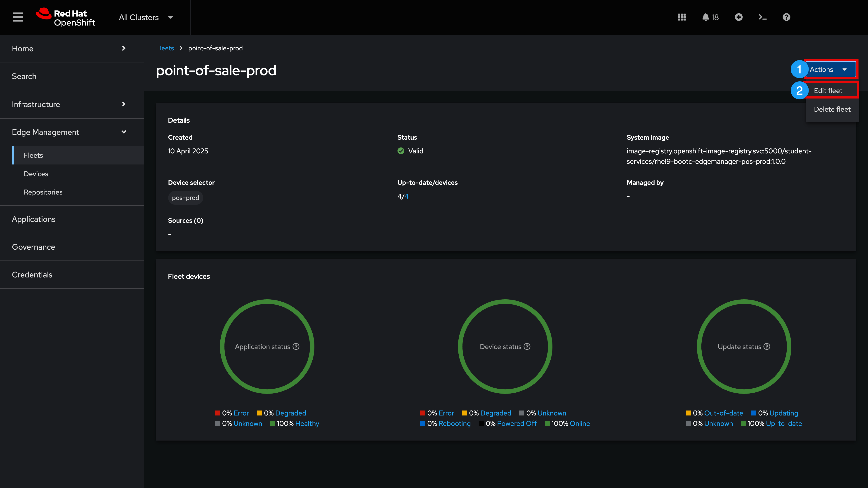
Task: Click Device status help icon
Action: coord(527,347)
